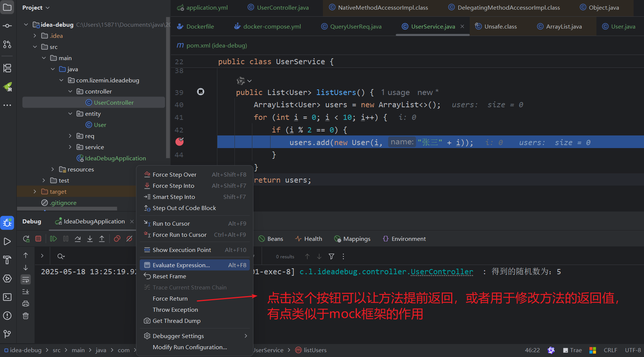Expand the target folder in project tree
Screen dimensions: 644x357
35,191
